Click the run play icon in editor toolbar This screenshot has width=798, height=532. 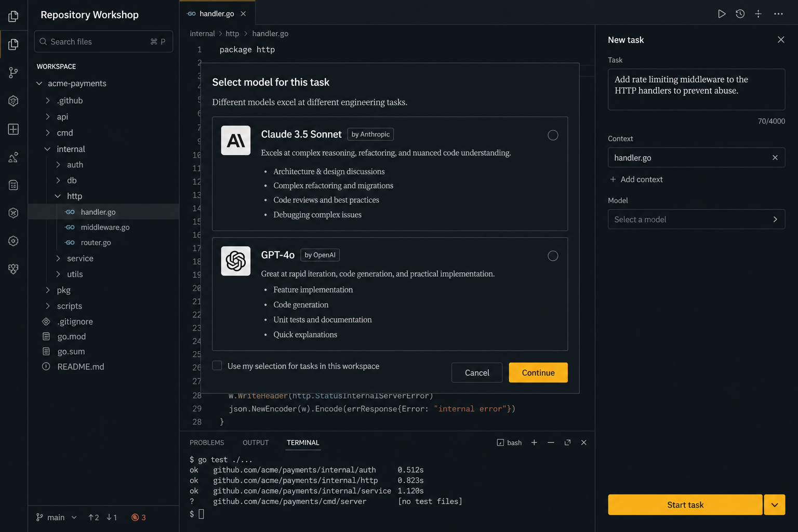tap(722, 14)
